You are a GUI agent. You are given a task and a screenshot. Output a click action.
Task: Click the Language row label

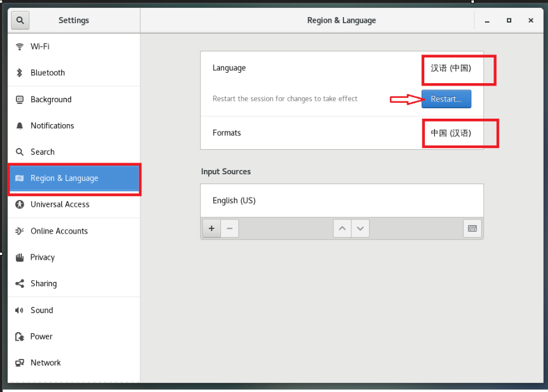[229, 68]
